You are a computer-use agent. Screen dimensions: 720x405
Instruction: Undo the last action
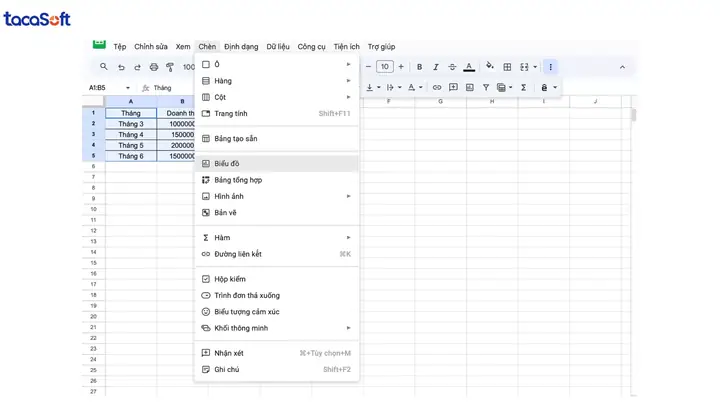pyautogui.click(x=121, y=67)
